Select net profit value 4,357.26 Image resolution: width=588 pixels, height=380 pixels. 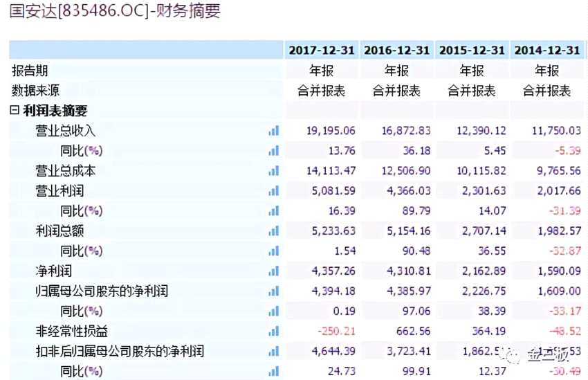click(x=333, y=271)
